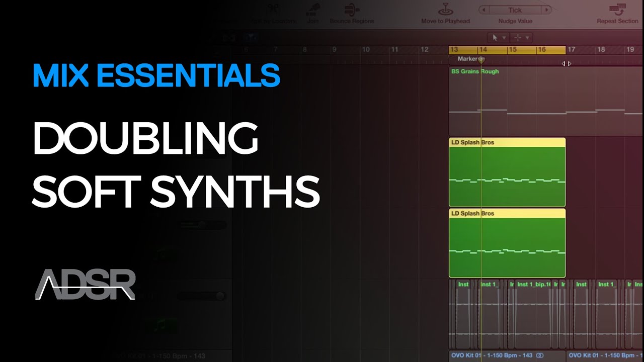Click the Join toolbar icon
The width and height of the screenshot is (644, 362).
(x=313, y=9)
